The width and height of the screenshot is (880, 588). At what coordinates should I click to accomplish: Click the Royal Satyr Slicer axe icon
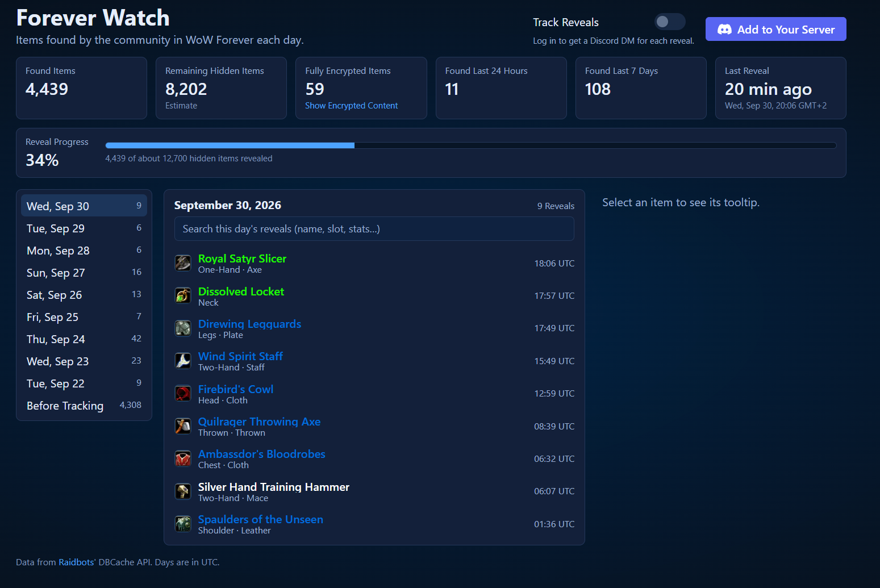coord(183,264)
